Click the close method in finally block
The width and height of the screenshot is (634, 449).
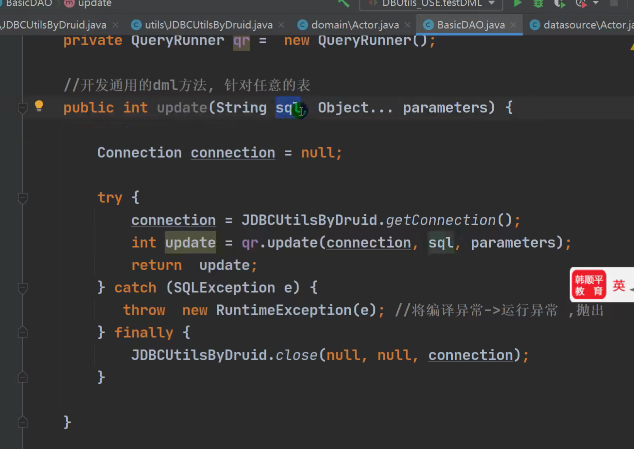pyautogui.click(x=296, y=355)
